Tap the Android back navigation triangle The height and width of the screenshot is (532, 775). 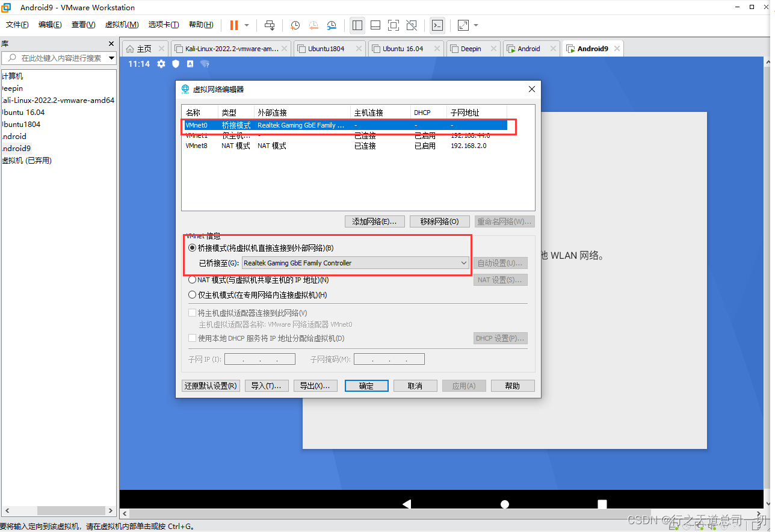(407, 504)
